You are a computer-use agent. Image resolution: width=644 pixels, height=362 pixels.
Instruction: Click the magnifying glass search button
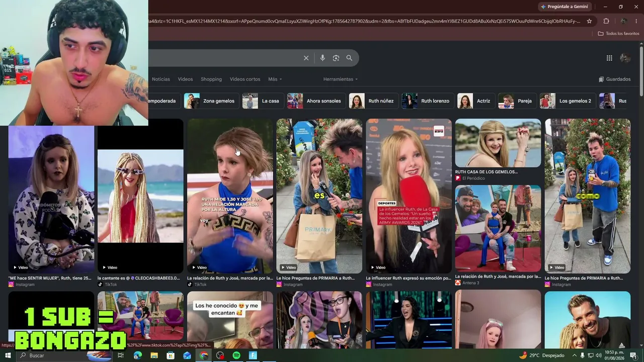[349, 58]
